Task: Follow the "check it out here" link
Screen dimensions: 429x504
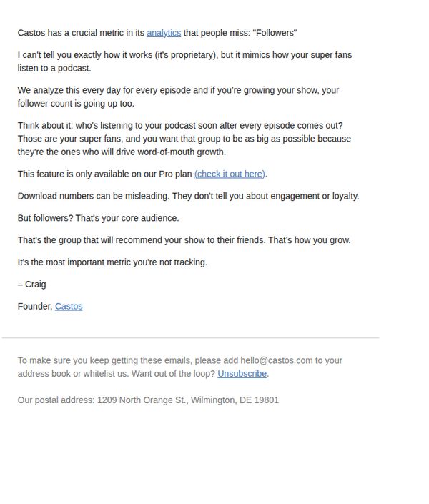Action: [230, 174]
